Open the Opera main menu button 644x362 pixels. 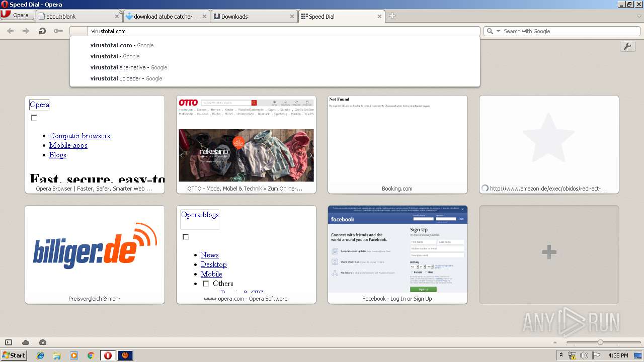click(x=17, y=15)
